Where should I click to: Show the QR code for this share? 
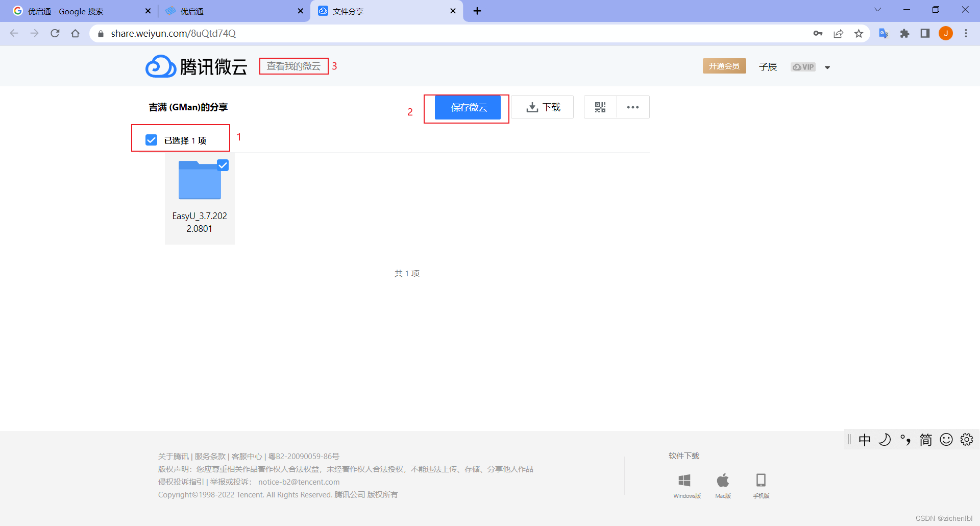coord(600,107)
